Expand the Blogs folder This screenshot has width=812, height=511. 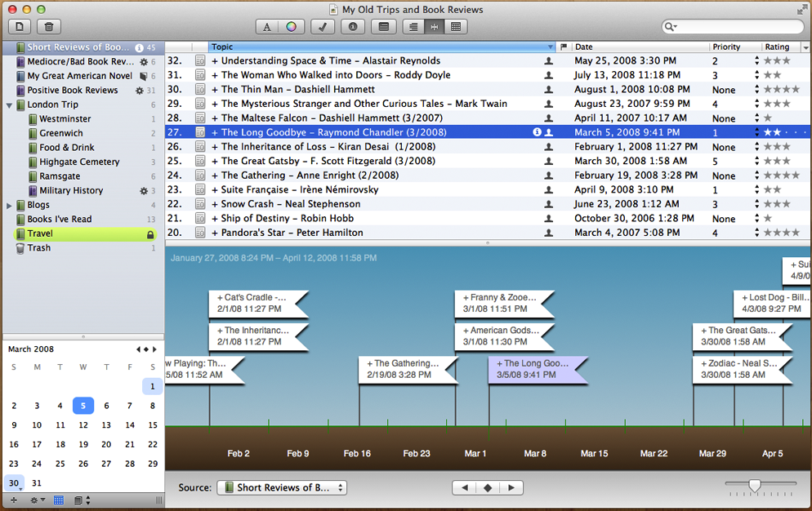coord(9,205)
